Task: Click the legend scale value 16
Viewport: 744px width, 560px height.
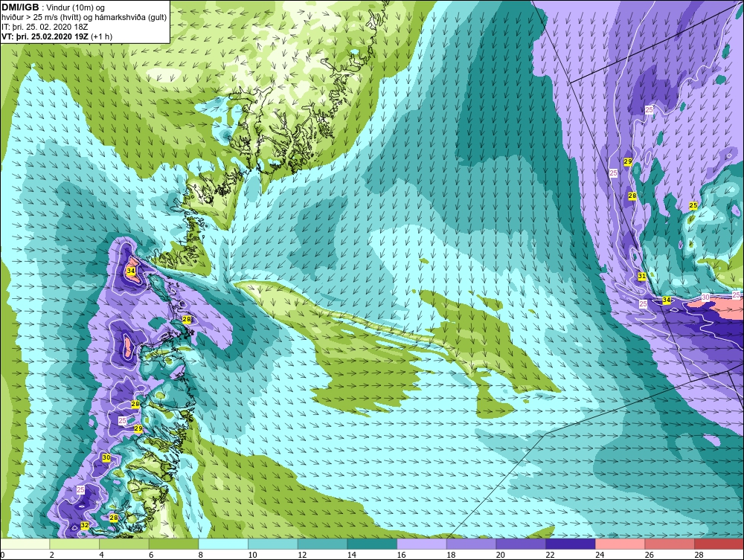Action: pyautogui.click(x=401, y=555)
